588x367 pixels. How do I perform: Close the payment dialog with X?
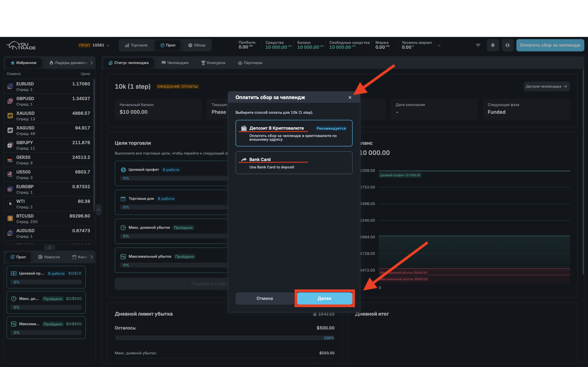(x=350, y=97)
